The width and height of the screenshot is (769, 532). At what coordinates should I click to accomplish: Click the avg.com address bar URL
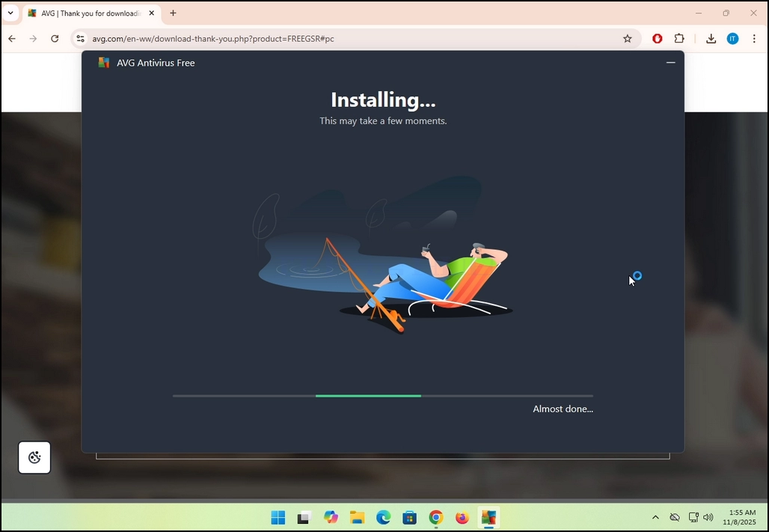point(213,39)
